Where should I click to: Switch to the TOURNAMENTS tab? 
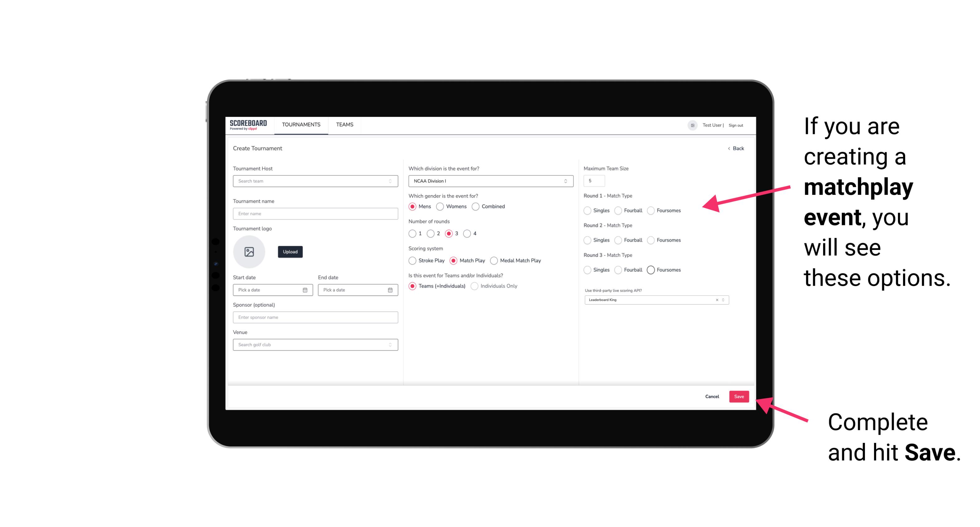[301, 125]
